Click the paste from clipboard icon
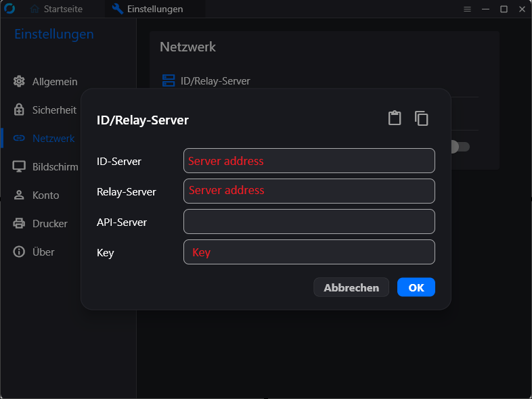 pos(395,118)
